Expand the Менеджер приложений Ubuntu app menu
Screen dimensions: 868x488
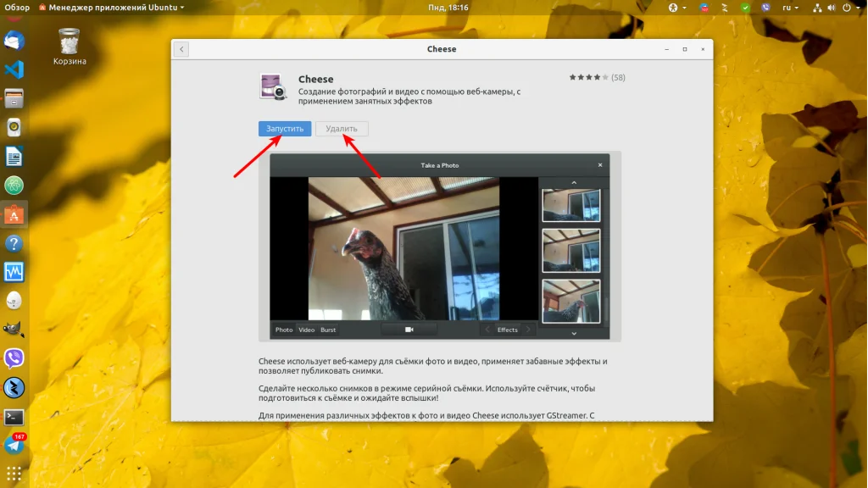pos(111,7)
